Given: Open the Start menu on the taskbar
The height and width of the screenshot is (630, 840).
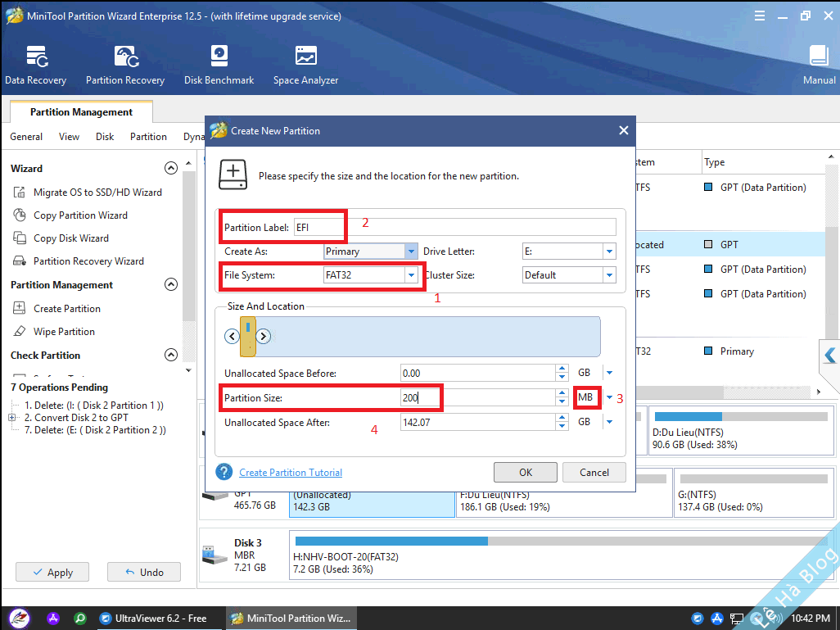Looking at the screenshot, I should point(20,619).
